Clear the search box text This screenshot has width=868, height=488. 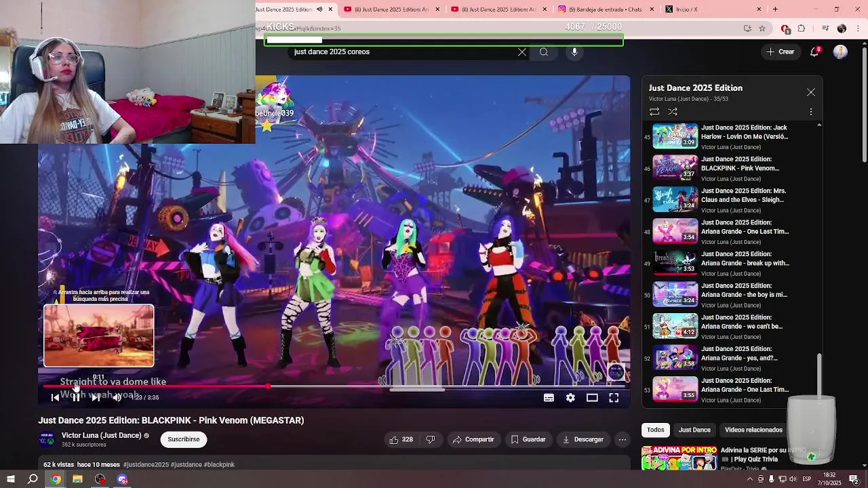click(522, 52)
